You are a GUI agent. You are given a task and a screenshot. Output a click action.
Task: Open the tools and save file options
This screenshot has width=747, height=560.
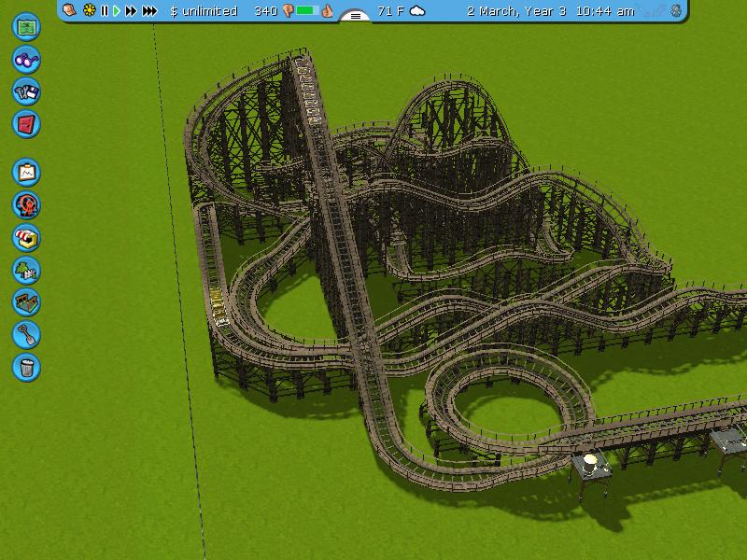[x=26, y=91]
